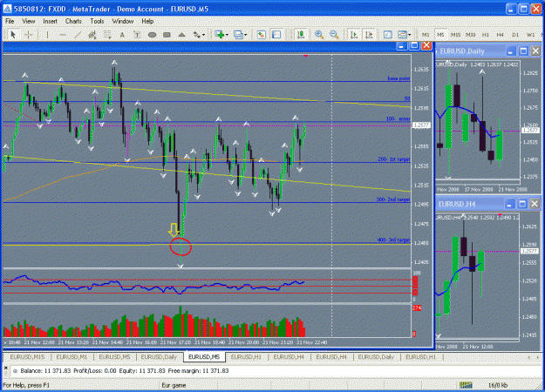The height and width of the screenshot is (392, 545).
Task: Switch timeframe to H1
Action: pyautogui.click(x=485, y=35)
